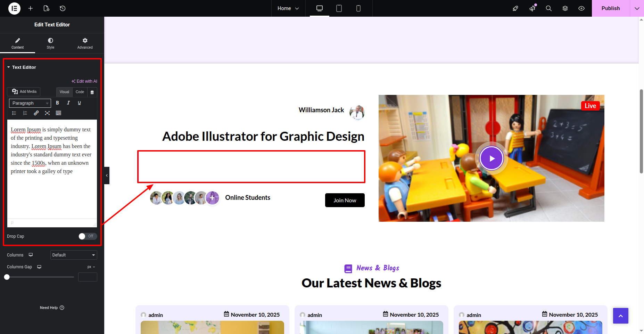Play the live classroom video
Screen dimensions: 644x334
pyautogui.click(x=491, y=158)
